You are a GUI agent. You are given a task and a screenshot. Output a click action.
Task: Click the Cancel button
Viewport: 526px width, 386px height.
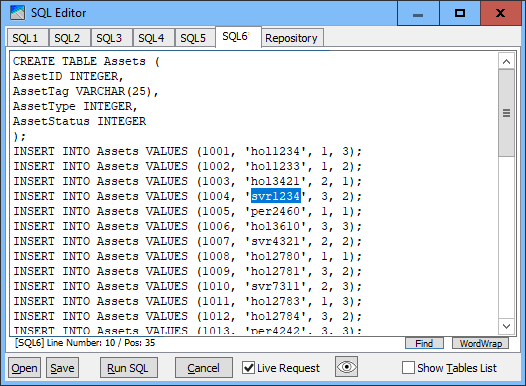coord(204,368)
